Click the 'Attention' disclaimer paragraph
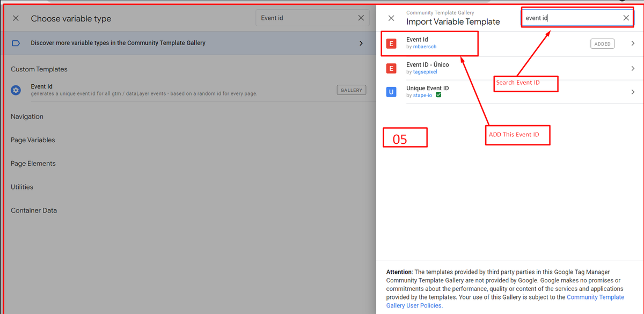 click(506, 289)
